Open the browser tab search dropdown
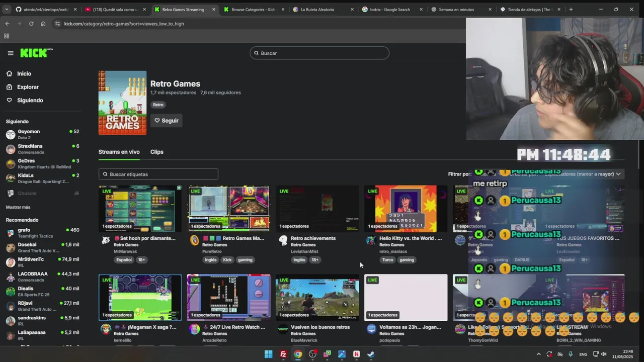The height and width of the screenshot is (362, 644). (x=6, y=9)
